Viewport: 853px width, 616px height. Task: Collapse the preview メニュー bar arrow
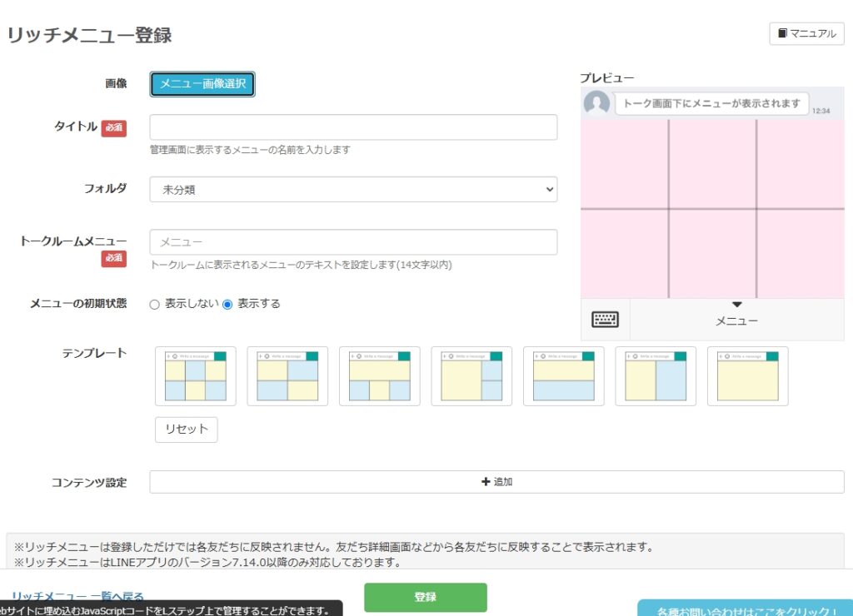(736, 306)
